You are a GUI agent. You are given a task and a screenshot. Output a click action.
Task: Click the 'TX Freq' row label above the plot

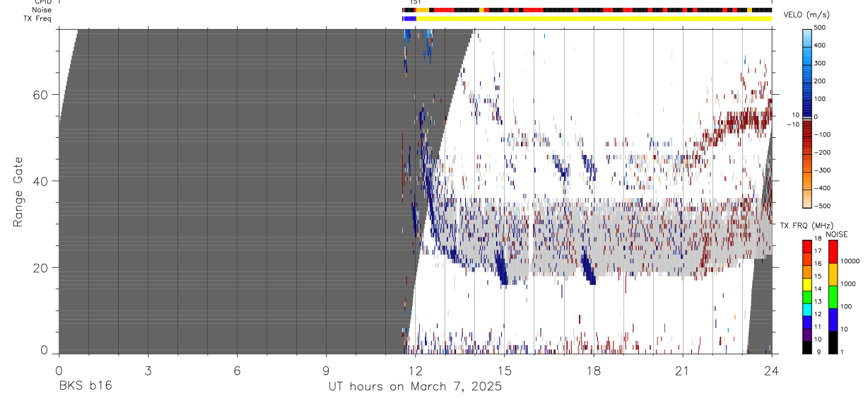pos(37,18)
